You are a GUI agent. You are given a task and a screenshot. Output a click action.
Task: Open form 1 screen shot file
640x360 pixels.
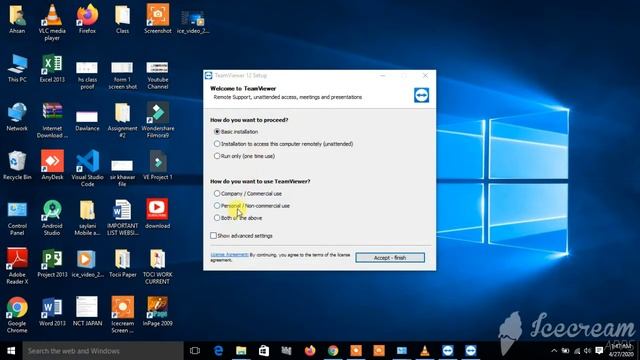click(122, 75)
